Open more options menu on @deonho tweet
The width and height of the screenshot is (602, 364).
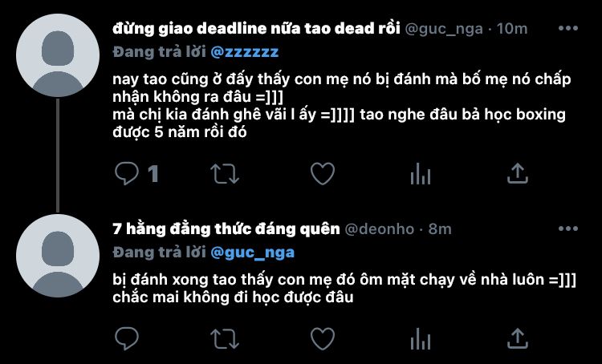click(x=568, y=229)
